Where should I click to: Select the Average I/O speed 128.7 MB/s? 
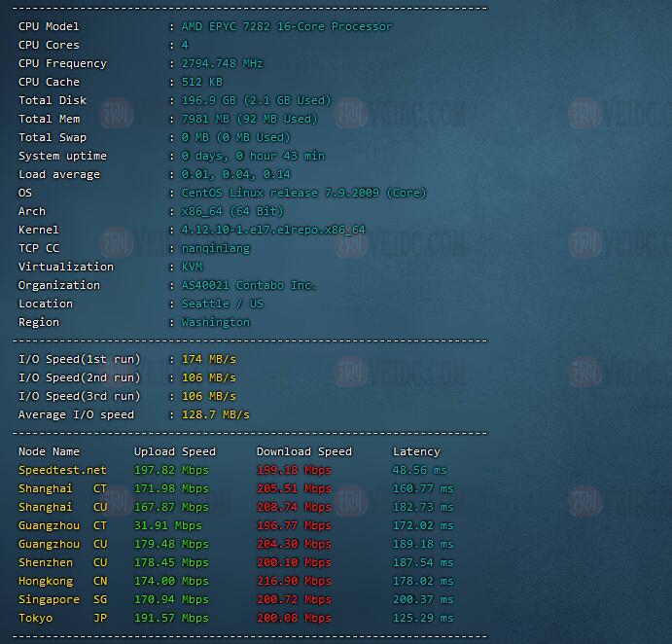coord(216,414)
